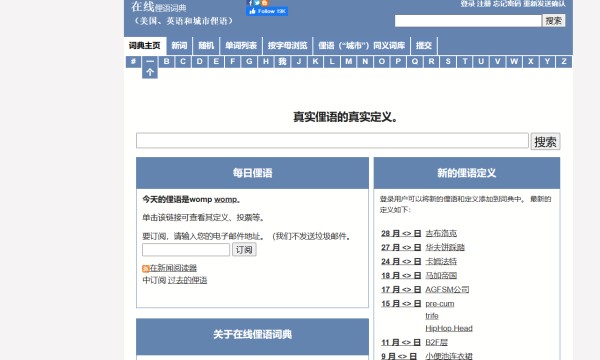This screenshot has width=600, height=360.
Task: Open the 马加帝国 definition link
Action: [x=441, y=275]
